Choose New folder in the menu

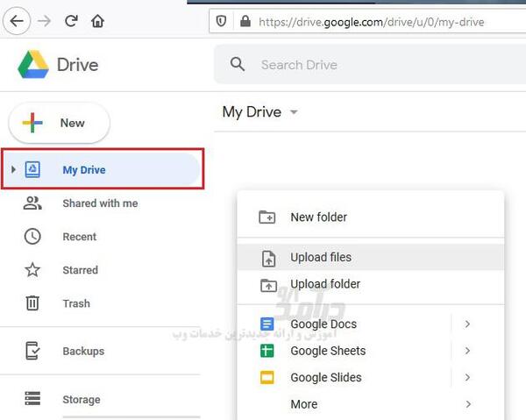[371, 217]
